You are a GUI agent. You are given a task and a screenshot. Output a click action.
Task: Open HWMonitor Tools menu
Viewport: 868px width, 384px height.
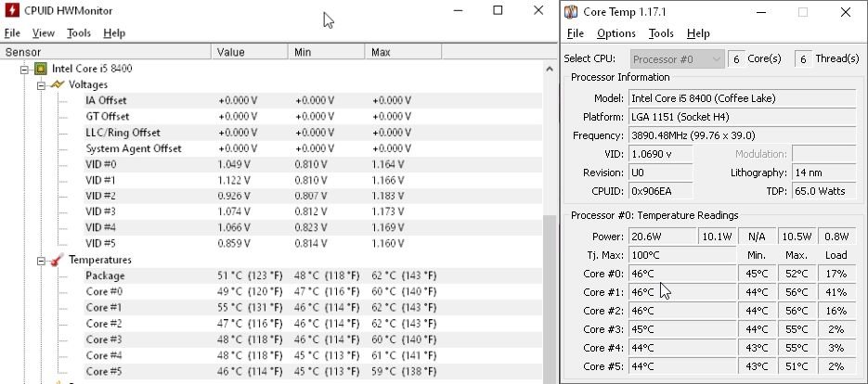(x=79, y=33)
